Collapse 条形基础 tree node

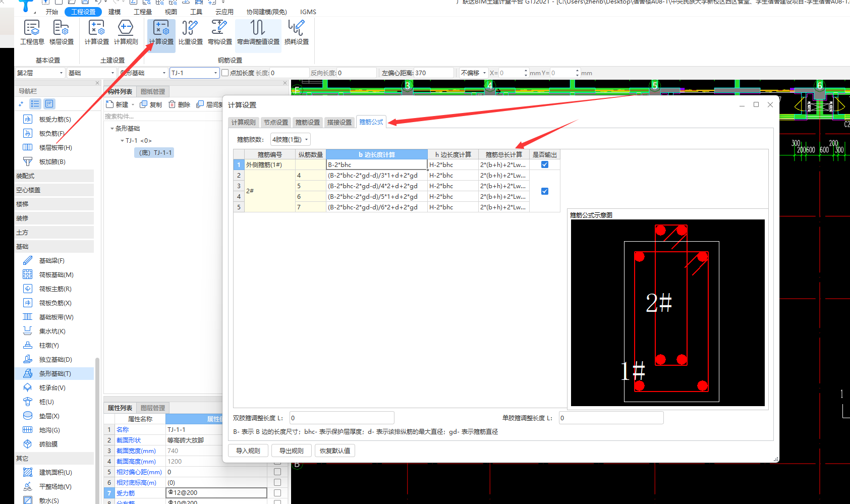click(112, 129)
